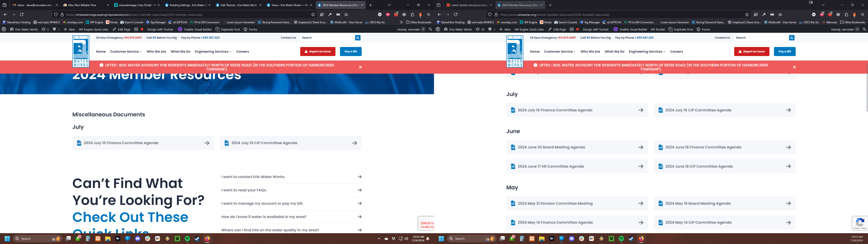Switch to the Inbox - dave@wecreate.com tab
This screenshot has width=868, height=244.
[x=35, y=5]
